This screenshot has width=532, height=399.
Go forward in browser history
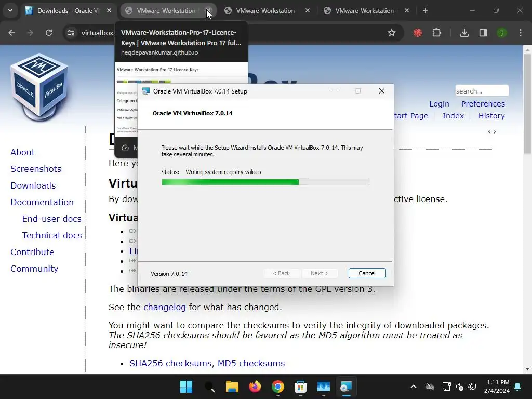(x=30, y=33)
